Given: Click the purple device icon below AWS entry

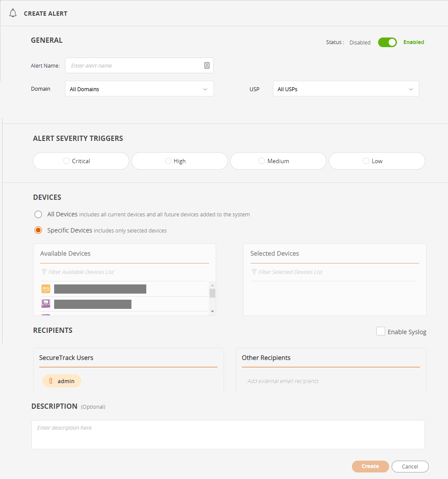Looking at the screenshot, I should tap(46, 304).
